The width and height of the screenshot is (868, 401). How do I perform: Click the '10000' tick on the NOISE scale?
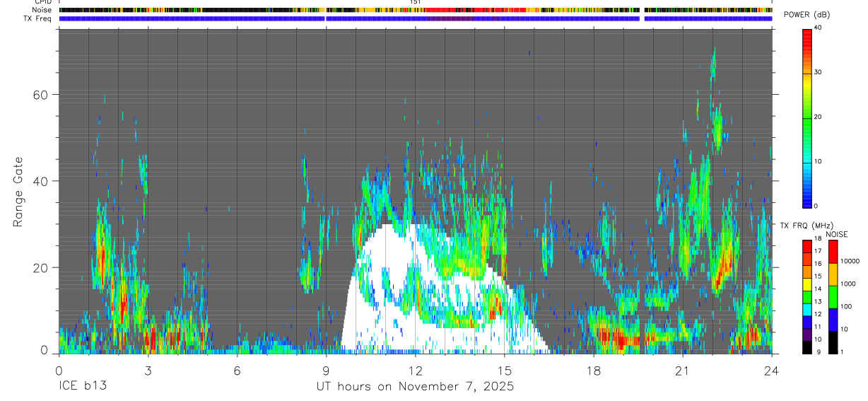850,261
